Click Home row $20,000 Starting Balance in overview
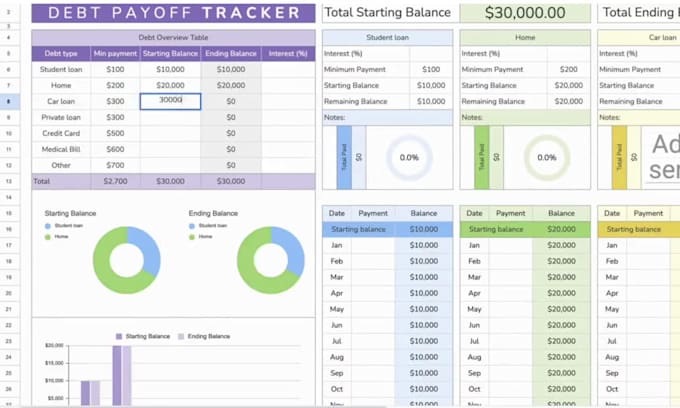 coord(170,85)
